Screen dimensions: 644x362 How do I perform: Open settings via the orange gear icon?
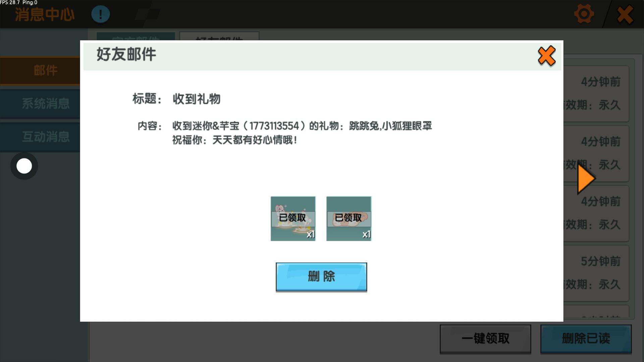point(584,14)
